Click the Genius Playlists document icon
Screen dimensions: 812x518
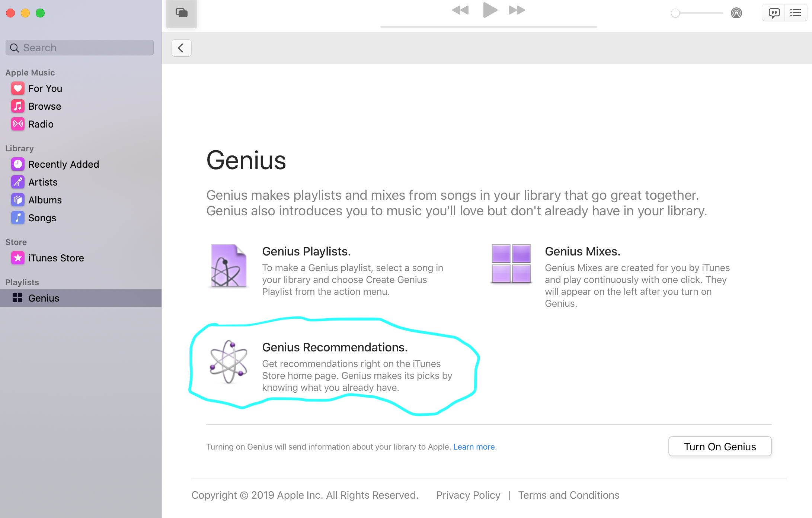228,266
